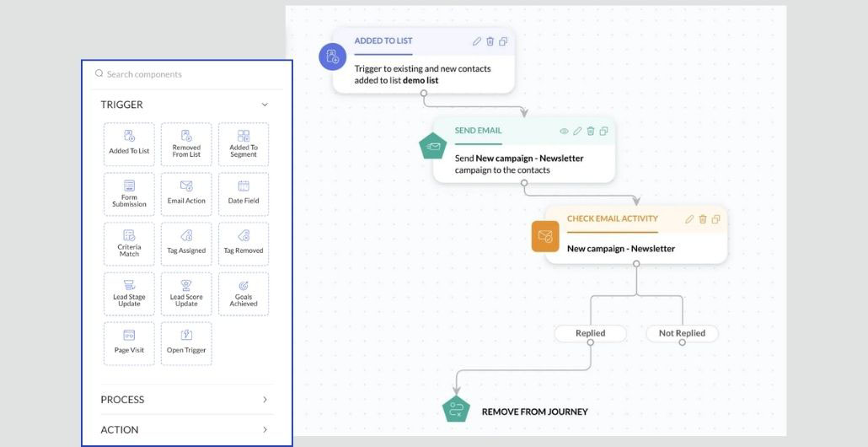This screenshot has height=447, width=868.
Task: Click the SEND EMAIL node title
Action: pyautogui.click(x=479, y=130)
